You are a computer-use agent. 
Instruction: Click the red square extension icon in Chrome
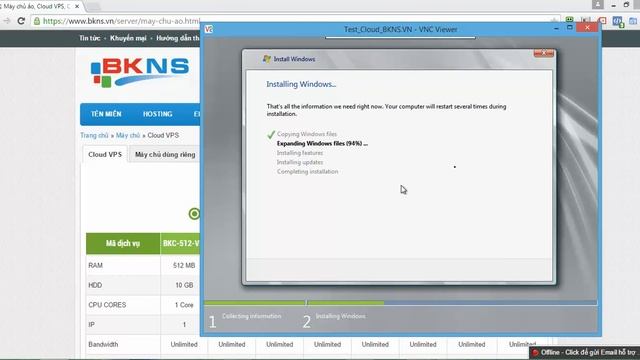602,20
